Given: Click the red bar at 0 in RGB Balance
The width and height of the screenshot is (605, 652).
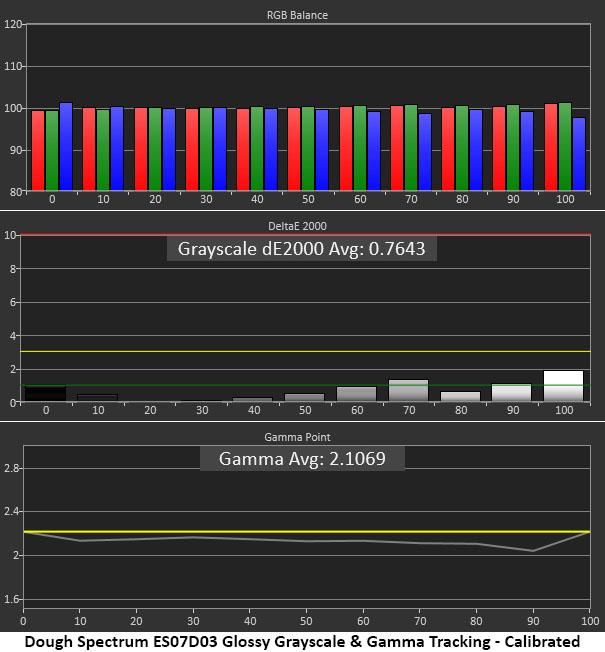Looking at the screenshot, I should click(38, 151).
